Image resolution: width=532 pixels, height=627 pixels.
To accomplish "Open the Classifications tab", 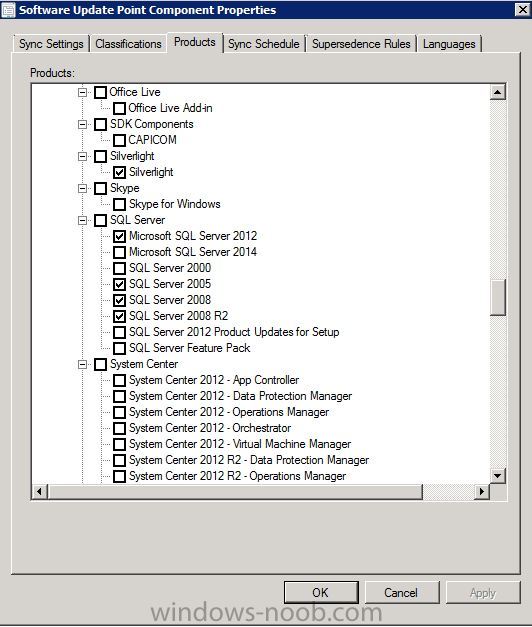I will pos(128,44).
